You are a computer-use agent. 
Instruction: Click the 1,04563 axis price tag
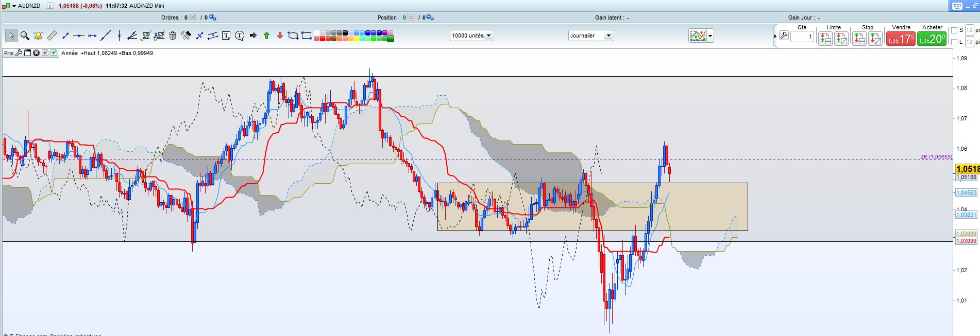point(966,193)
